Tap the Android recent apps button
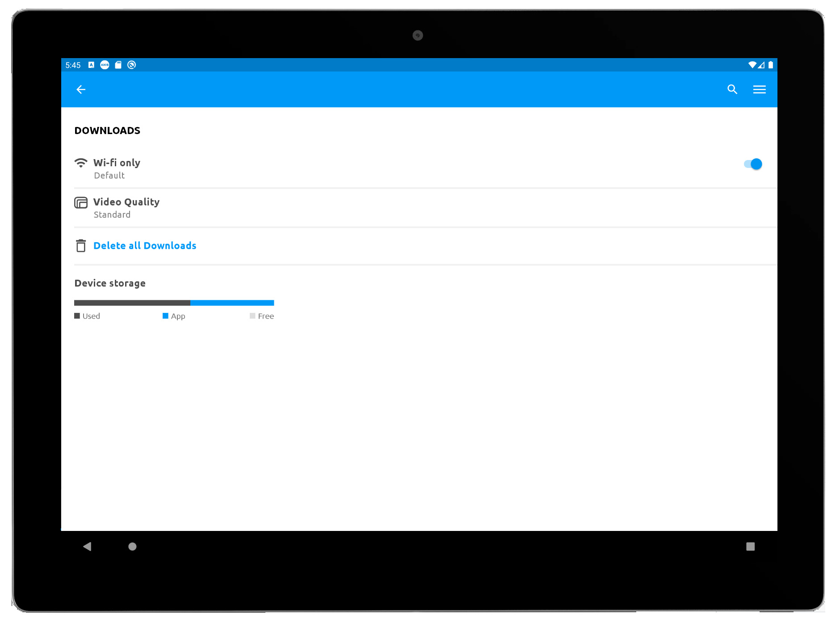The image size is (840, 623). [751, 547]
